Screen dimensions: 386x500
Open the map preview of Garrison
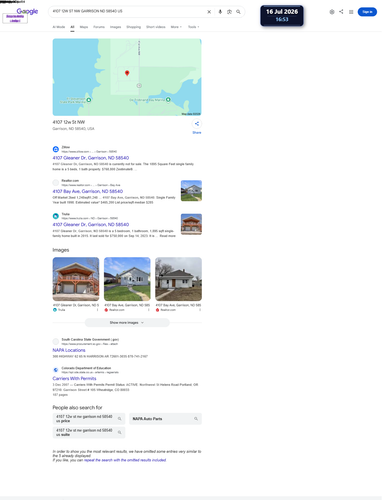[x=127, y=77]
